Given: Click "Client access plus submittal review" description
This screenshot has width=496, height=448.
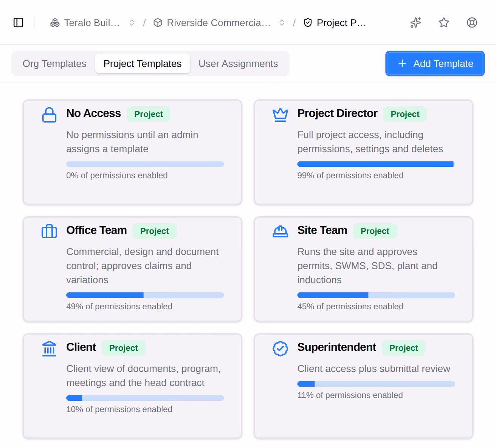Looking at the screenshot, I should tap(374, 369).
